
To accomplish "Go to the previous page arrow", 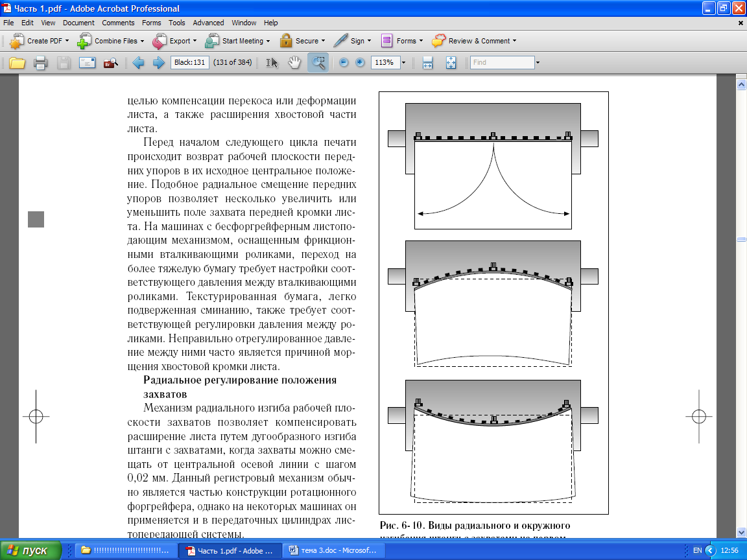I will [138, 62].
